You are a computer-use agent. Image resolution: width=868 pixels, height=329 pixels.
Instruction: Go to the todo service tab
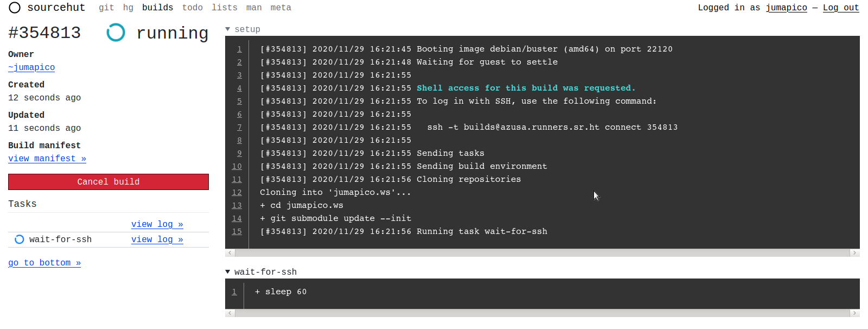[x=192, y=8]
